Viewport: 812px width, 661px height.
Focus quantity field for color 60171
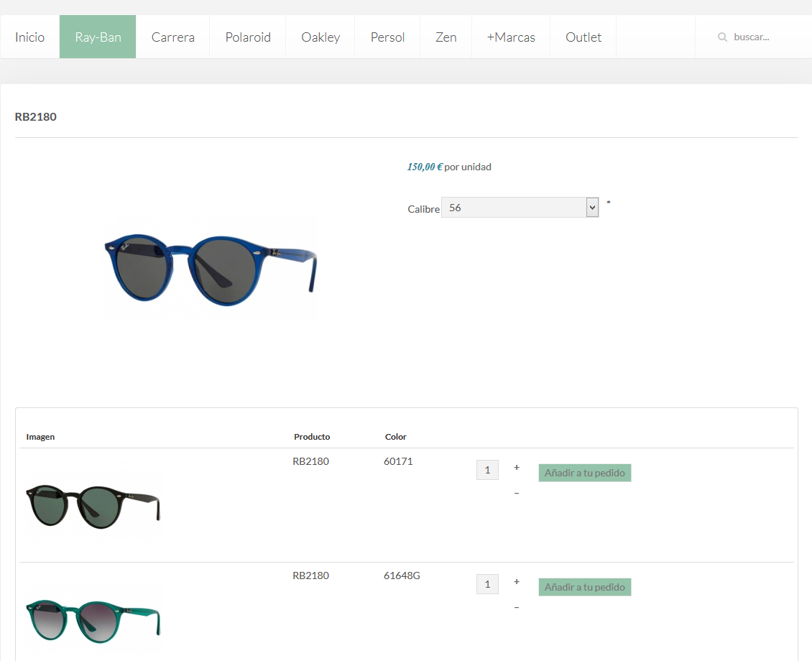click(x=487, y=470)
